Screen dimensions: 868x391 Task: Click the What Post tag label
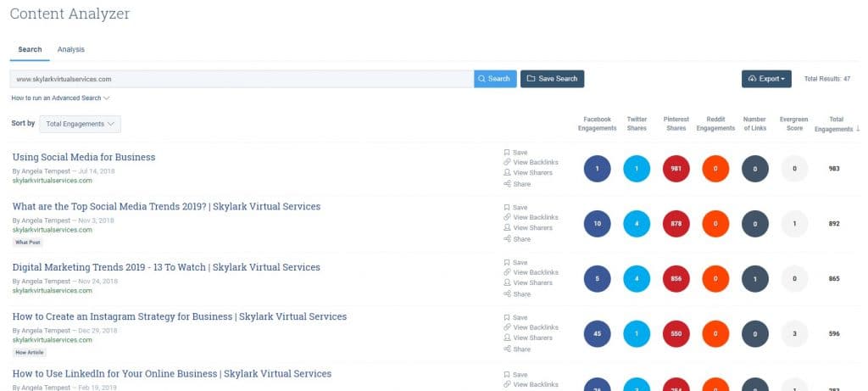(28, 242)
